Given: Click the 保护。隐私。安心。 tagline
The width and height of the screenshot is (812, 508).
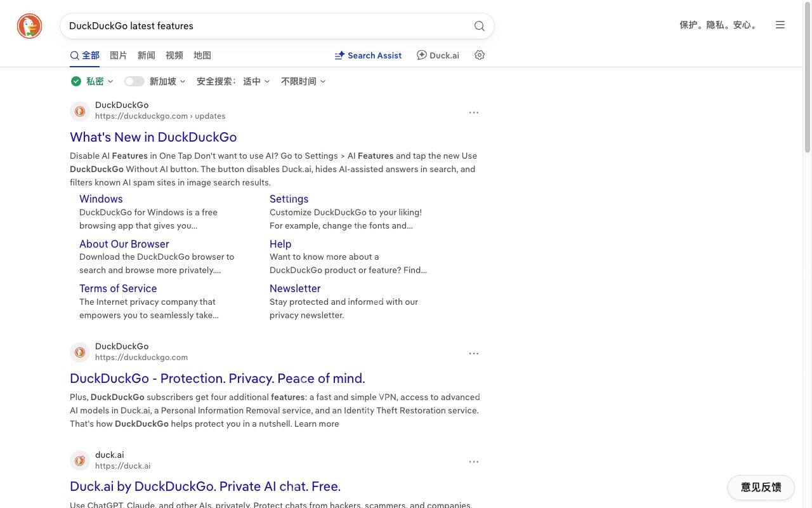Looking at the screenshot, I should pos(719,25).
